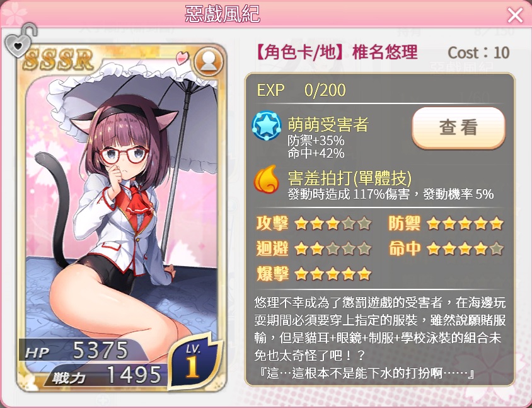Tap the pink petal icon on card
This screenshot has height=408, width=532.
pos(183,58)
